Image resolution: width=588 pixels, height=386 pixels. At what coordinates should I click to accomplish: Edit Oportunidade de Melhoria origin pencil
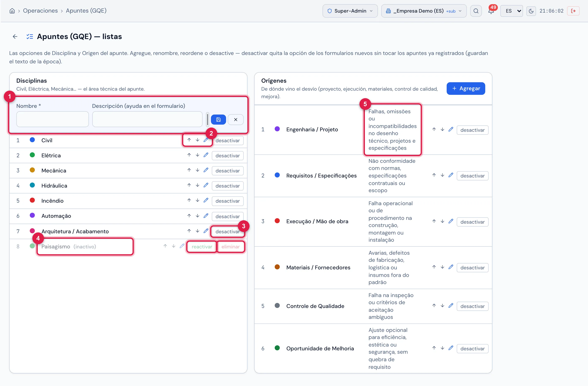tap(451, 348)
